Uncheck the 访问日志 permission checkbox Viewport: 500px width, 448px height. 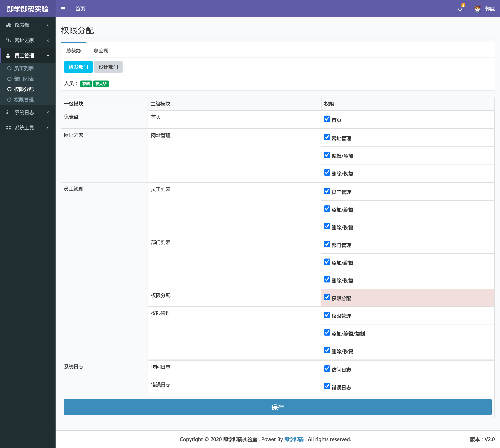(x=327, y=369)
